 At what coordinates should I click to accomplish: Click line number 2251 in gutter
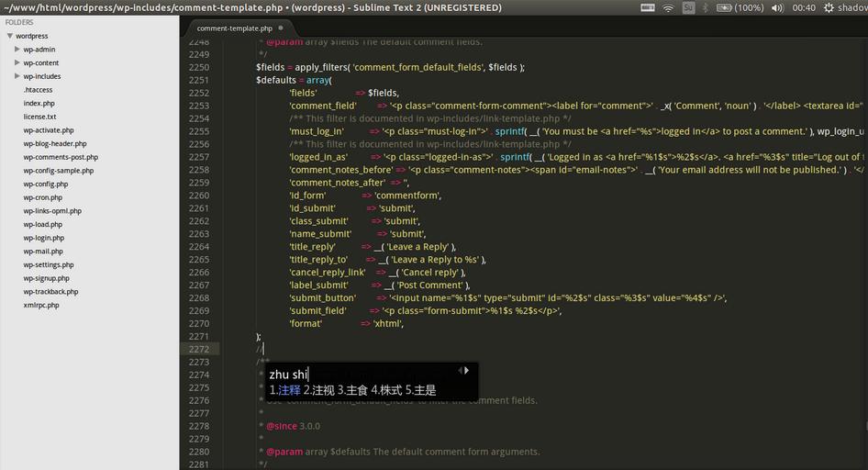pos(199,80)
